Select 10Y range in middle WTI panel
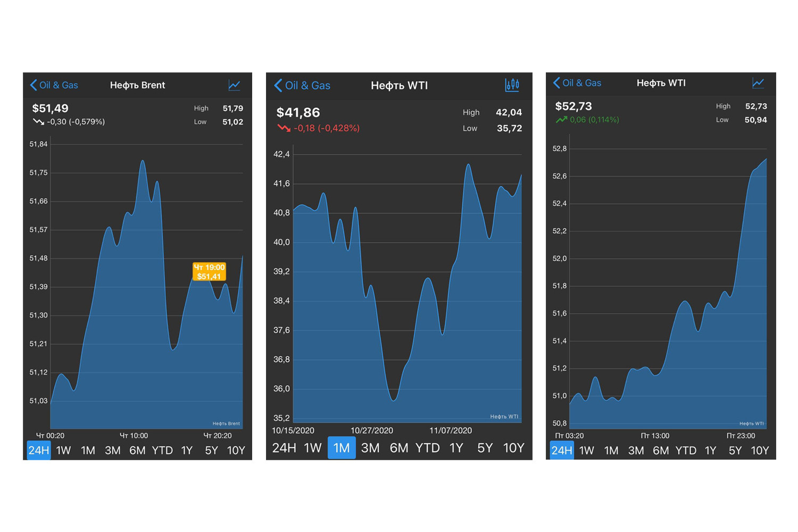This screenshot has width=798, height=532. [513, 448]
